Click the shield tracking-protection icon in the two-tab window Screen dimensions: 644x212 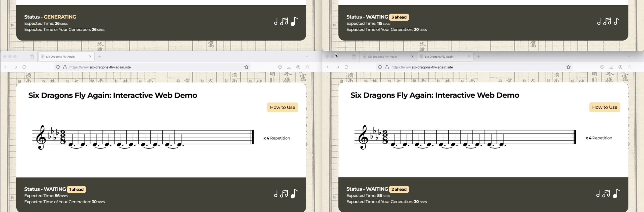click(380, 67)
